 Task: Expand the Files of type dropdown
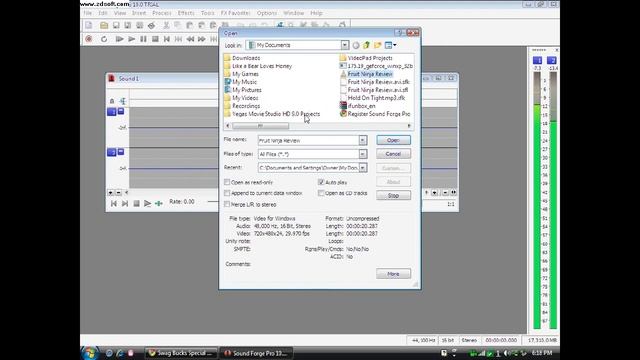click(x=362, y=154)
